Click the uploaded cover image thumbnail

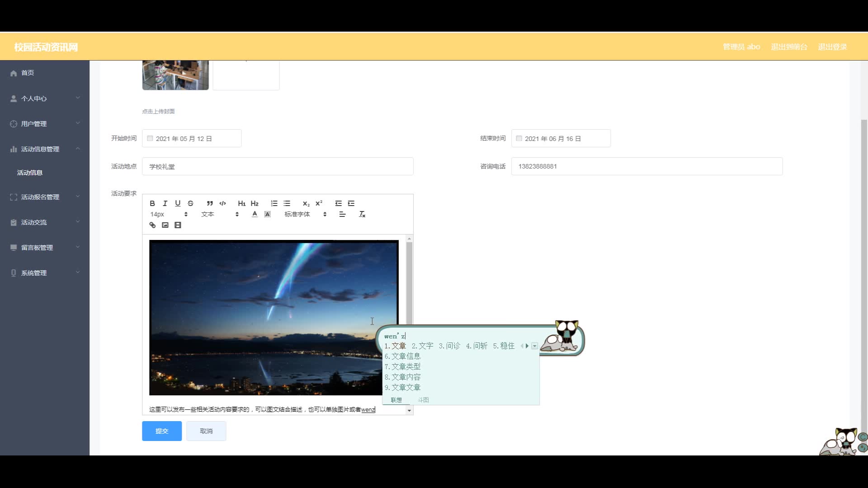pyautogui.click(x=175, y=75)
